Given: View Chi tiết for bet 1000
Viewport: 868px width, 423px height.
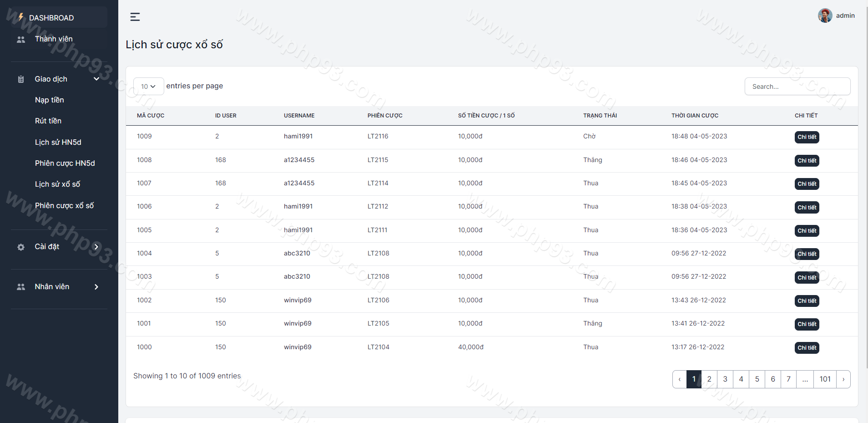Looking at the screenshot, I should pyautogui.click(x=807, y=348).
